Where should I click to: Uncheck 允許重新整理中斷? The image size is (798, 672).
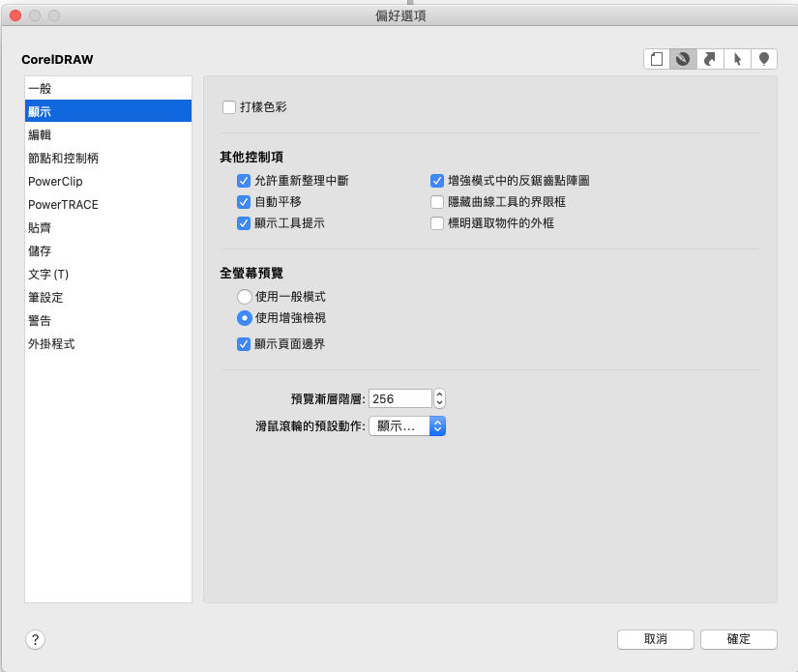point(243,181)
